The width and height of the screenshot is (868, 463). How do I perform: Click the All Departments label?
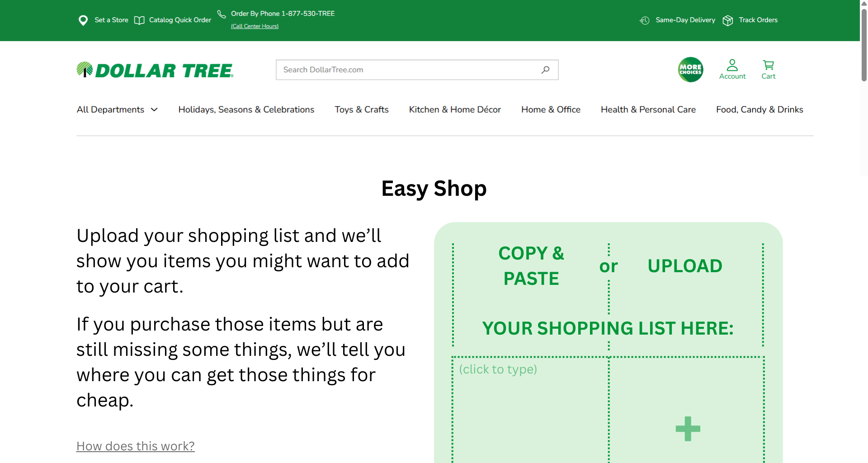coord(110,109)
